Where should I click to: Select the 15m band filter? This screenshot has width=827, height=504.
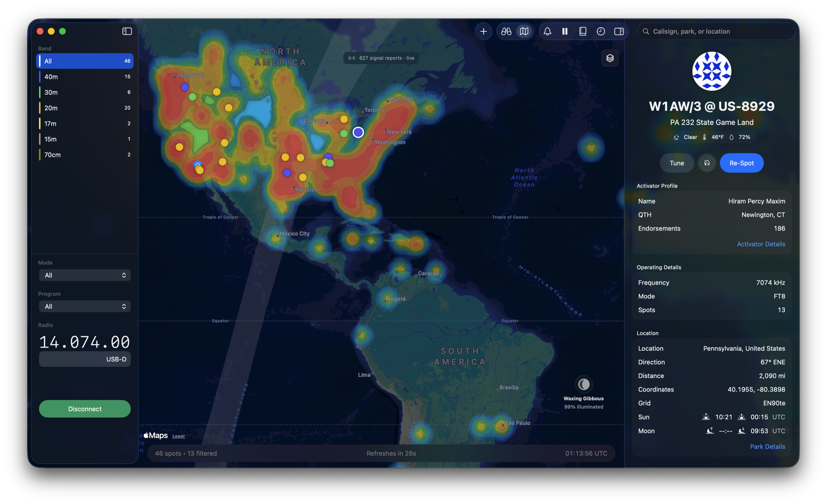(85, 139)
